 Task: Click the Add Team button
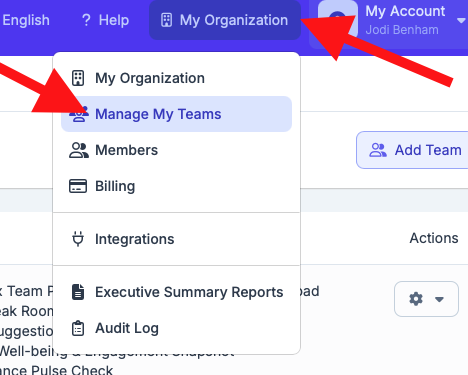click(412, 150)
